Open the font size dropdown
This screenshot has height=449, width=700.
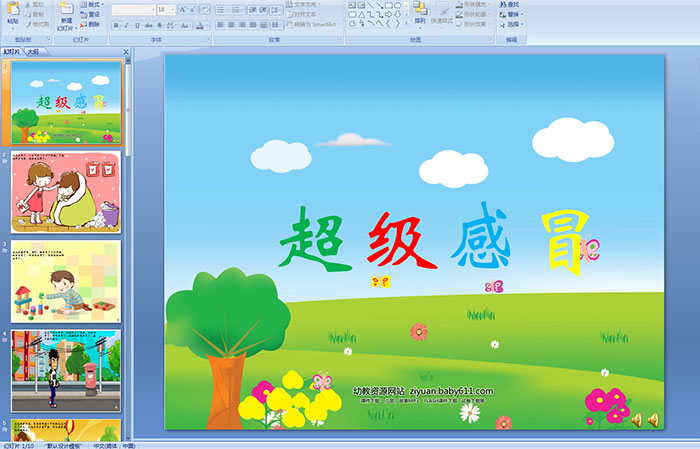coord(172,9)
